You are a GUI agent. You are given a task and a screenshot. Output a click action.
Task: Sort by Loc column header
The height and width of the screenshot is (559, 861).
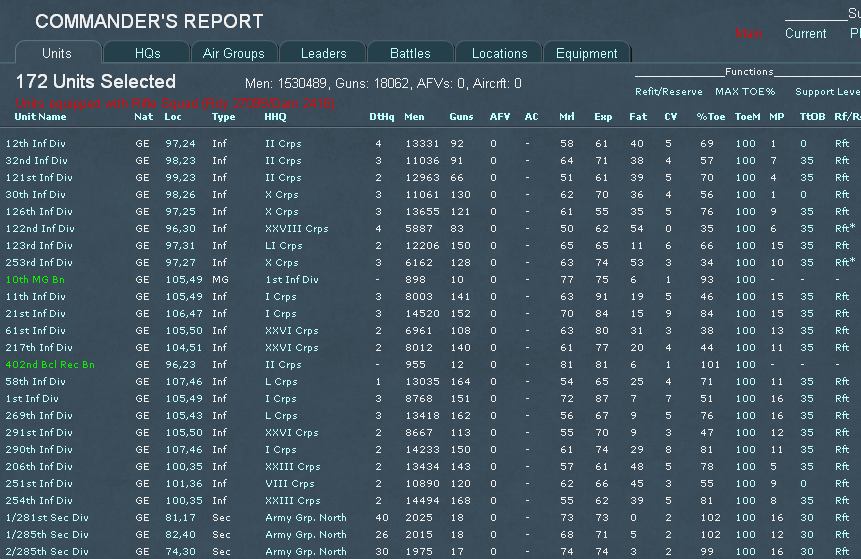tap(172, 116)
